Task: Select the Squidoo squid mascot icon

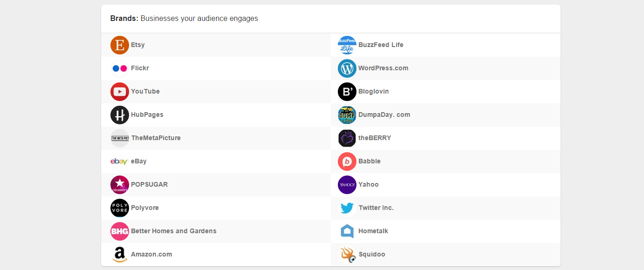Action: click(347, 255)
